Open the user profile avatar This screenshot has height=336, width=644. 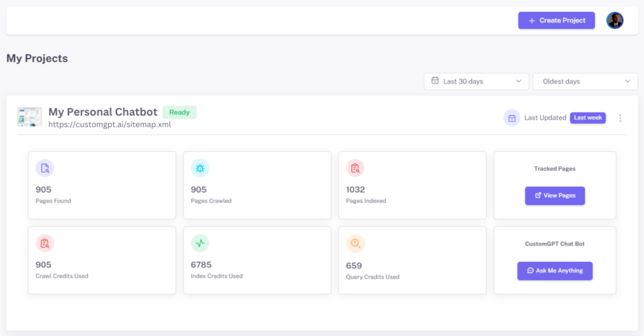tap(614, 21)
